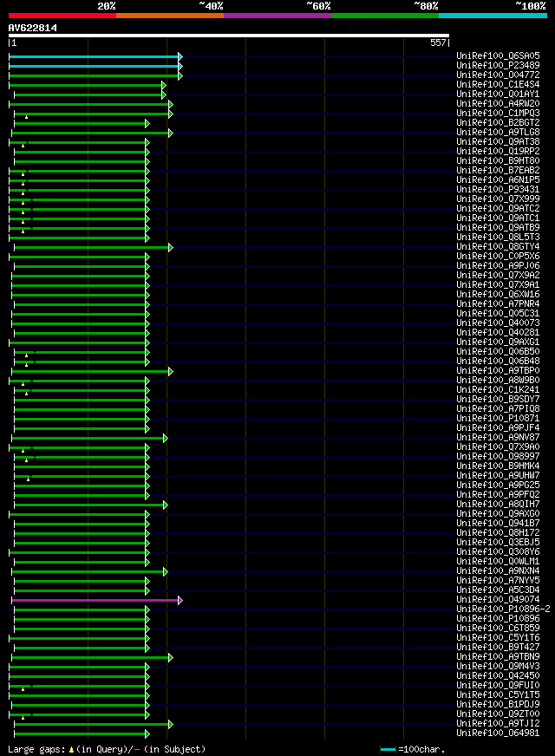555x756 pixels.
Task: Click the arrowhead ending the UniRef100_A9TBP0 alignment
Action: 171,371
